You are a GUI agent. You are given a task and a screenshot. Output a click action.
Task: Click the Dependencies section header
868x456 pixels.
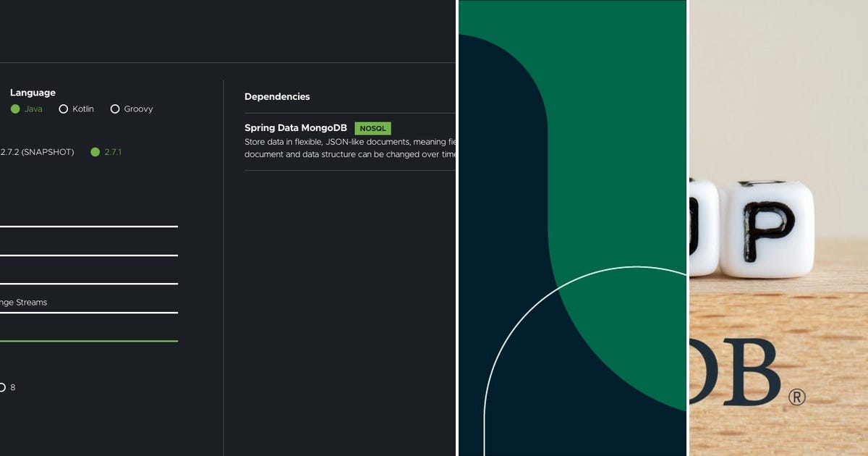point(277,96)
